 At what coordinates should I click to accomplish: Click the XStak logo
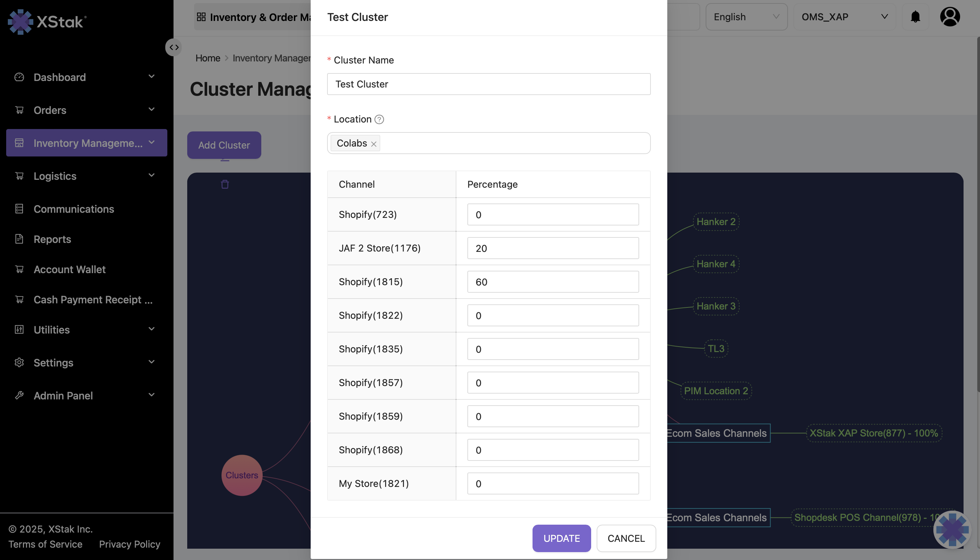(47, 22)
